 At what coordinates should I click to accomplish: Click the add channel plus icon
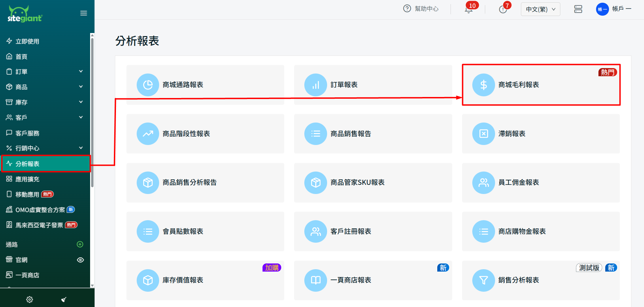[80, 244]
